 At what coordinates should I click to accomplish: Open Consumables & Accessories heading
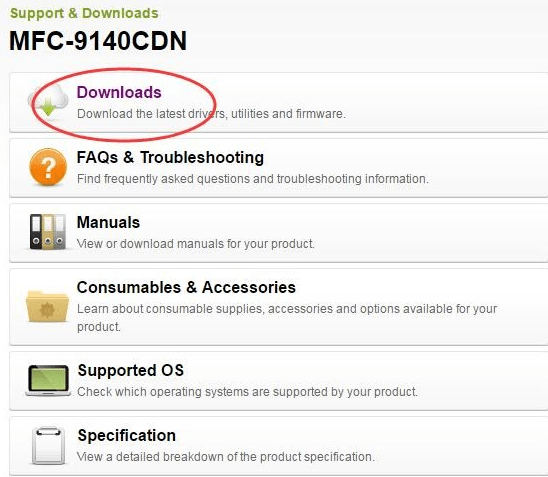[x=186, y=287]
